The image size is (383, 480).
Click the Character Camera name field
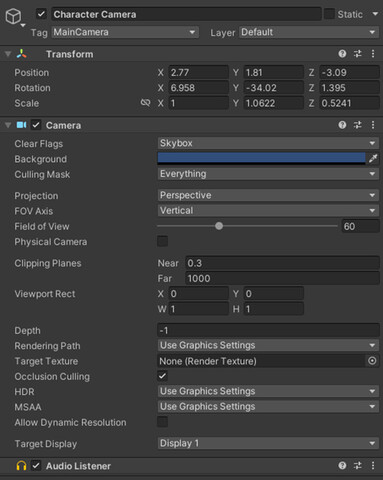point(186,14)
